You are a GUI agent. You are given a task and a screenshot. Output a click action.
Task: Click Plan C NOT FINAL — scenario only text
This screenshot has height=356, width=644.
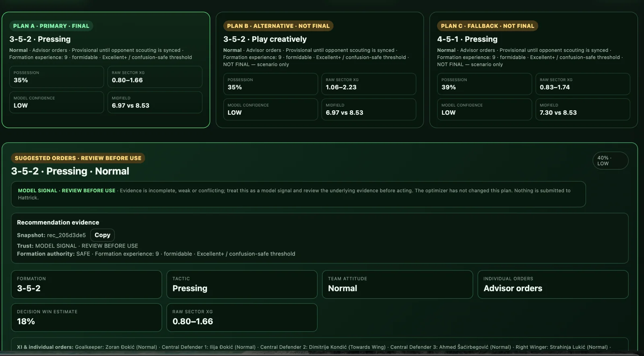pyautogui.click(x=470, y=64)
